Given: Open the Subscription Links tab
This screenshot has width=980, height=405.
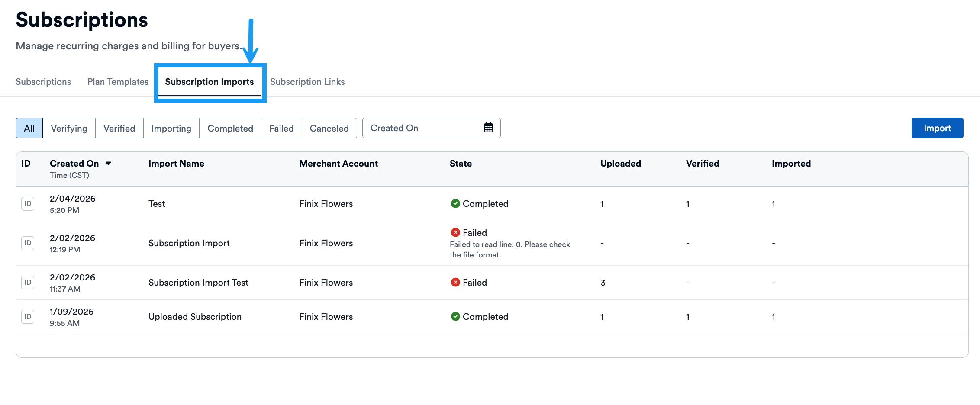Looking at the screenshot, I should (307, 82).
